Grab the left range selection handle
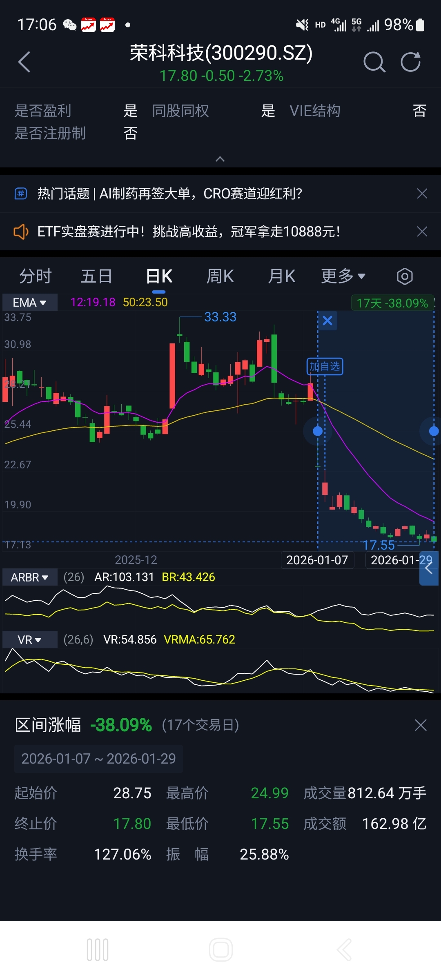 [318, 431]
